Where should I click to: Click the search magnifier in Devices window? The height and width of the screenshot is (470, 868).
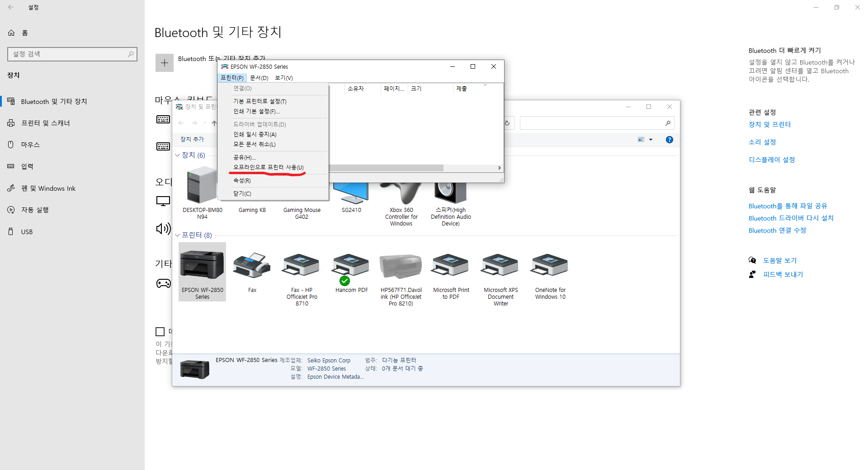click(668, 123)
